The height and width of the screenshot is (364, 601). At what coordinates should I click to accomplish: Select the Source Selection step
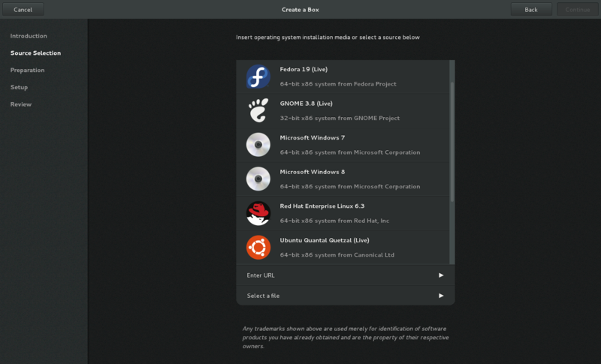(x=35, y=53)
